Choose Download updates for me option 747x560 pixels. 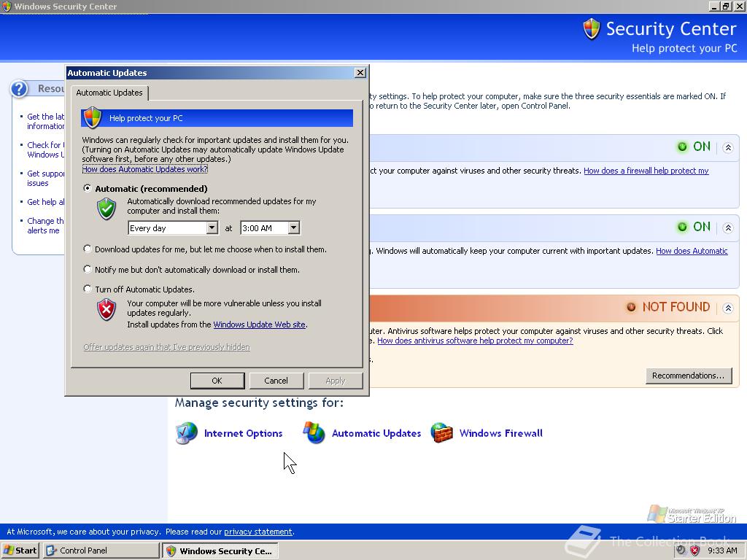click(88, 249)
